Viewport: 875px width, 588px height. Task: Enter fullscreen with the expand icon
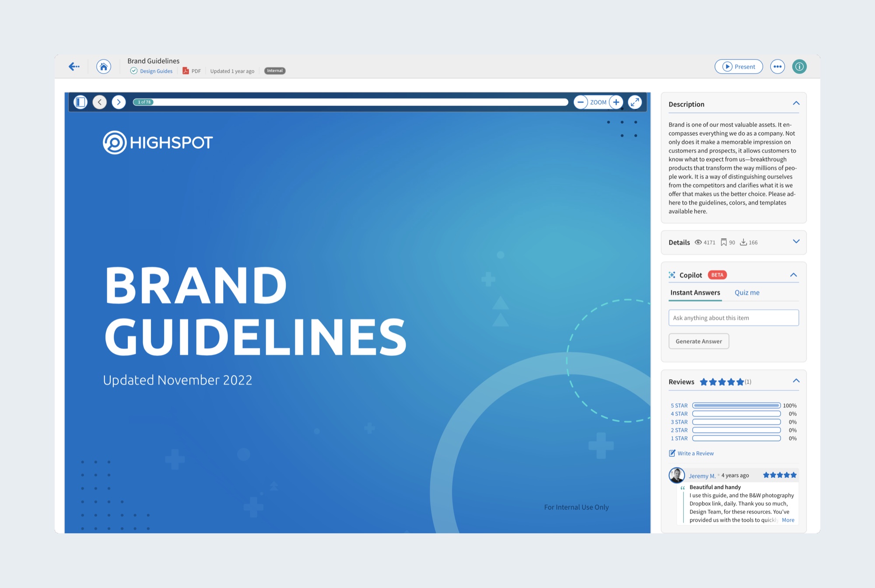(x=635, y=102)
